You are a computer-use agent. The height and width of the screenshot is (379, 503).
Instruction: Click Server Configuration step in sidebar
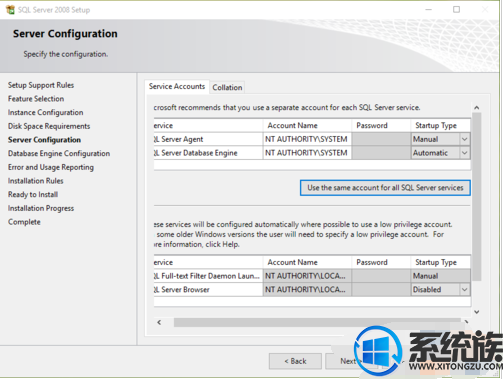click(x=44, y=140)
